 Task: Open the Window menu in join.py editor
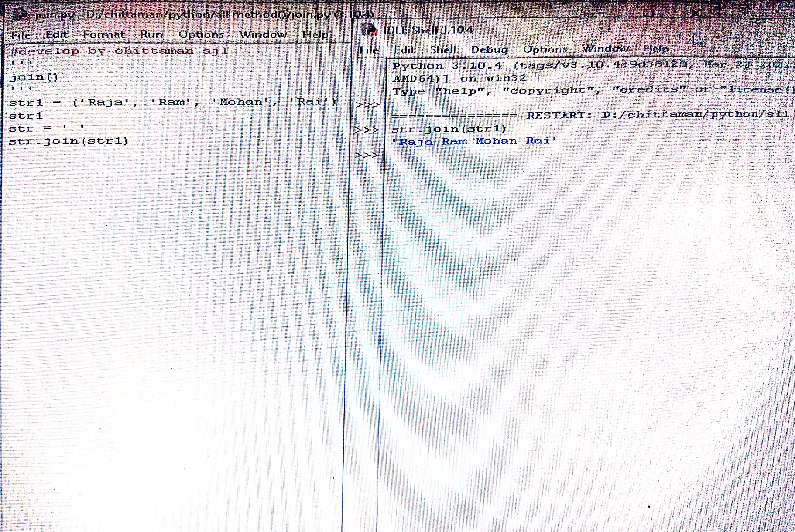(263, 34)
